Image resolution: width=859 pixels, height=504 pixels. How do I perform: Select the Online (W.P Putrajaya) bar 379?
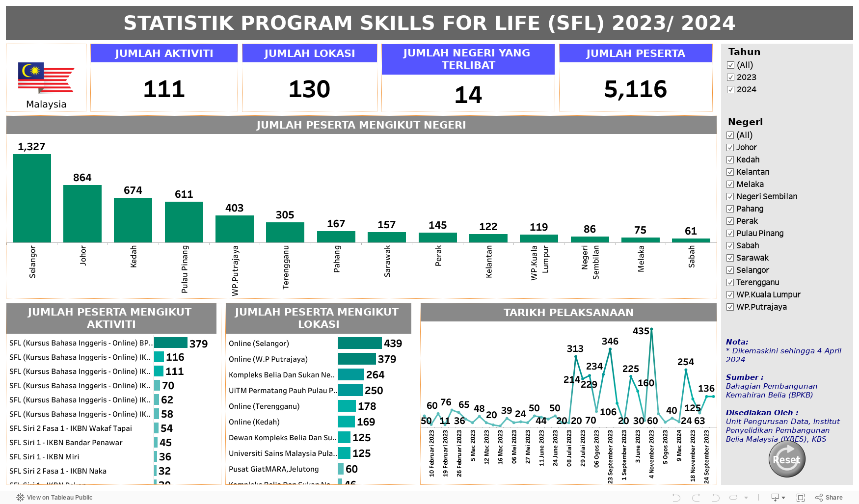[357, 359]
